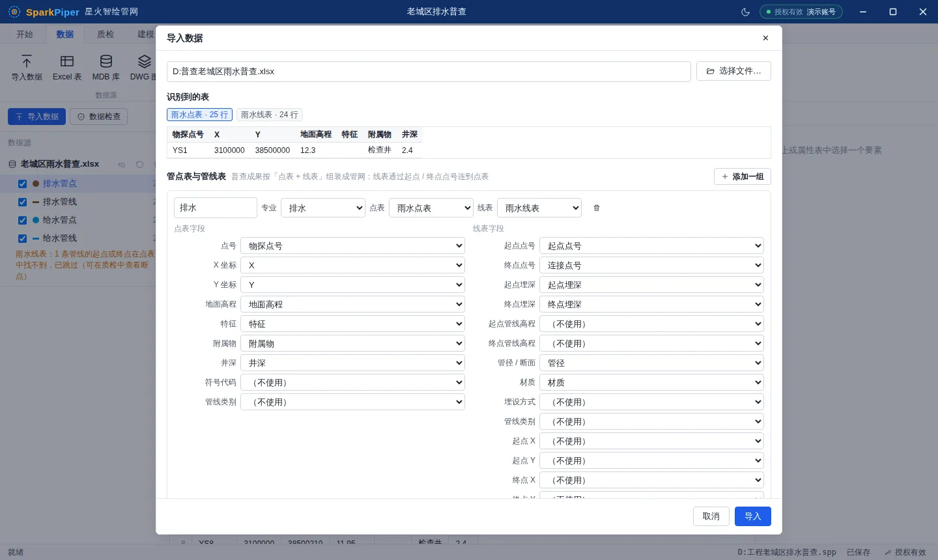Select the 排水管点 layer name

[x=60, y=184]
